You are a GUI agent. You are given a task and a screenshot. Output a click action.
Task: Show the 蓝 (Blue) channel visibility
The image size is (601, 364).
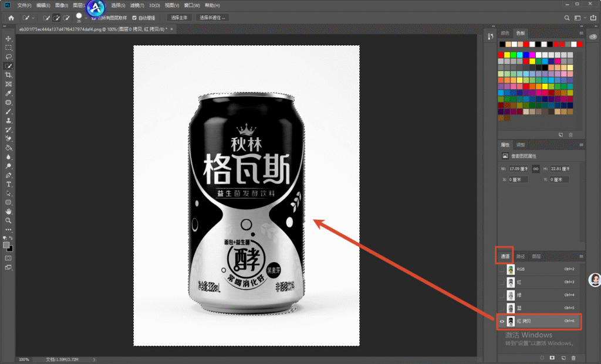click(502, 308)
